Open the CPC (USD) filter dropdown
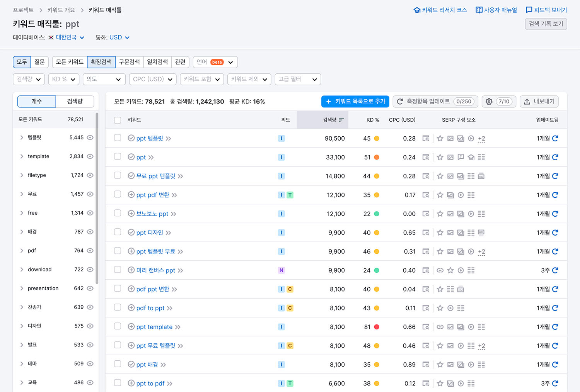This screenshot has width=580, height=392. click(x=153, y=79)
